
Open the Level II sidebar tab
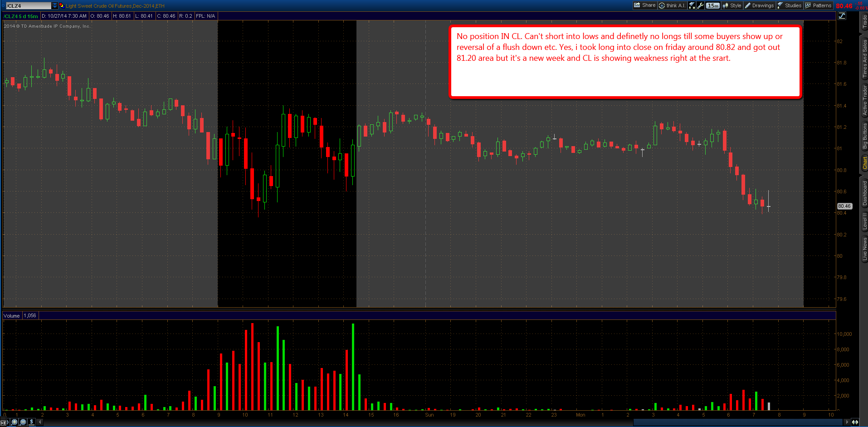864,221
